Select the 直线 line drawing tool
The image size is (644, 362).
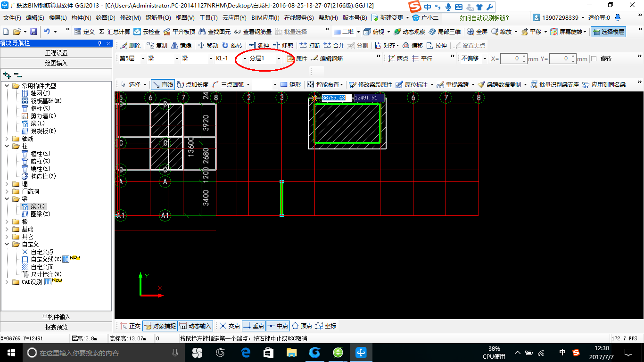pos(163,85)
